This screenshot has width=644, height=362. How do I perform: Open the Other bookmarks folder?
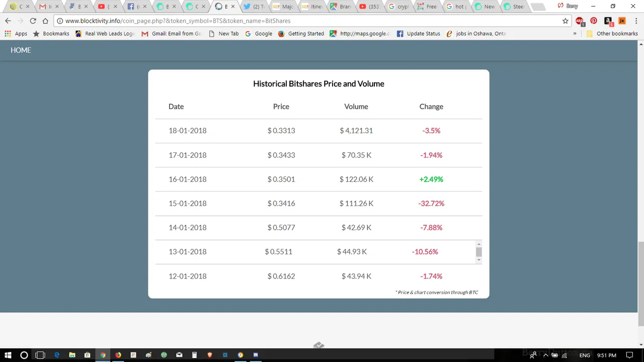tap(612, 34)
